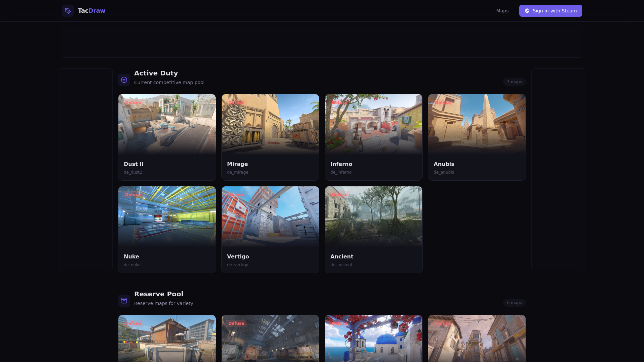Screen dimensions: 644x362
Task: Open the Dust II map thumbnail
Action: [x=167, y=124]
